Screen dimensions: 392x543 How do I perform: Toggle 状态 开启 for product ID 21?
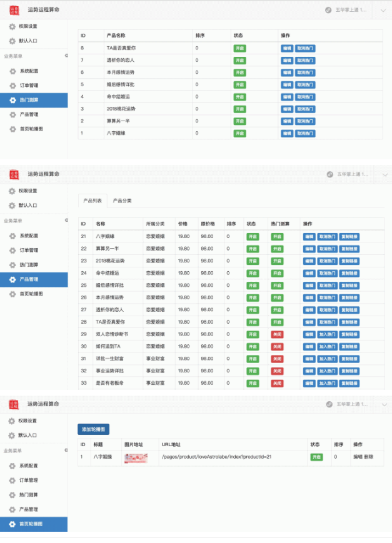coord(253,237)
